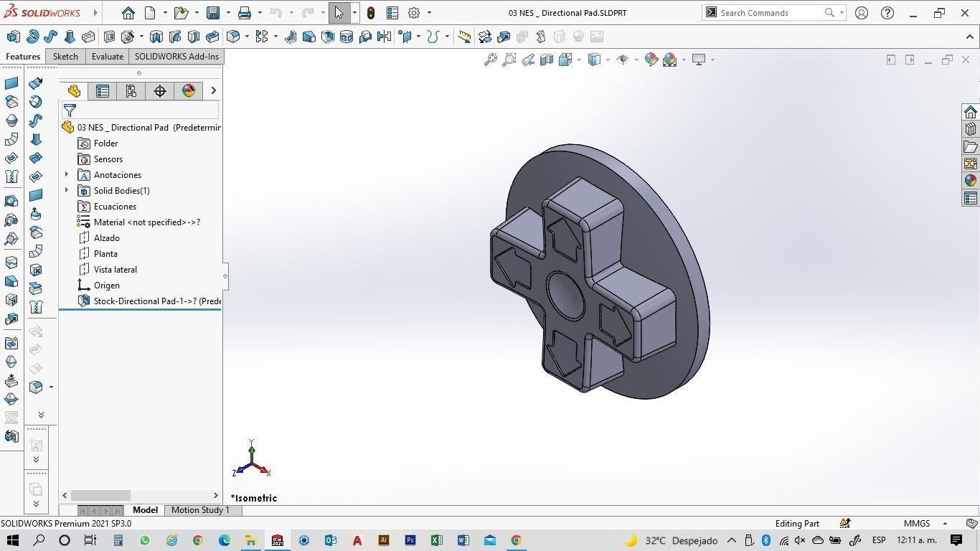Collapse the CommandManager ribbon

point(970,37)
